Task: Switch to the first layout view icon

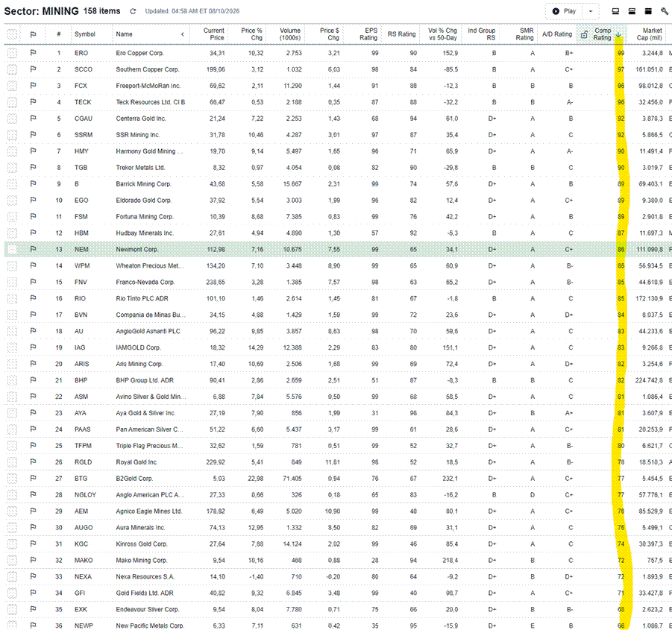Action: [x=615, y=11]
